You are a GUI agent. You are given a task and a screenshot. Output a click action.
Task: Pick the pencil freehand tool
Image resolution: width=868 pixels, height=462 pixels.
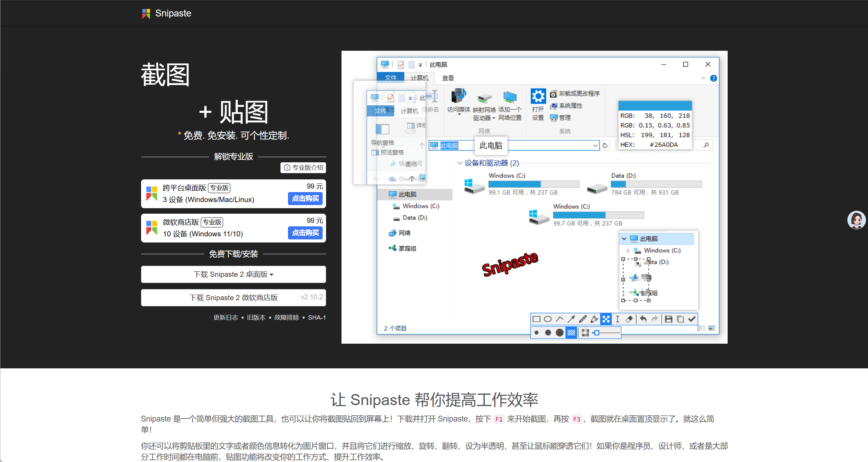coord(583,319)
